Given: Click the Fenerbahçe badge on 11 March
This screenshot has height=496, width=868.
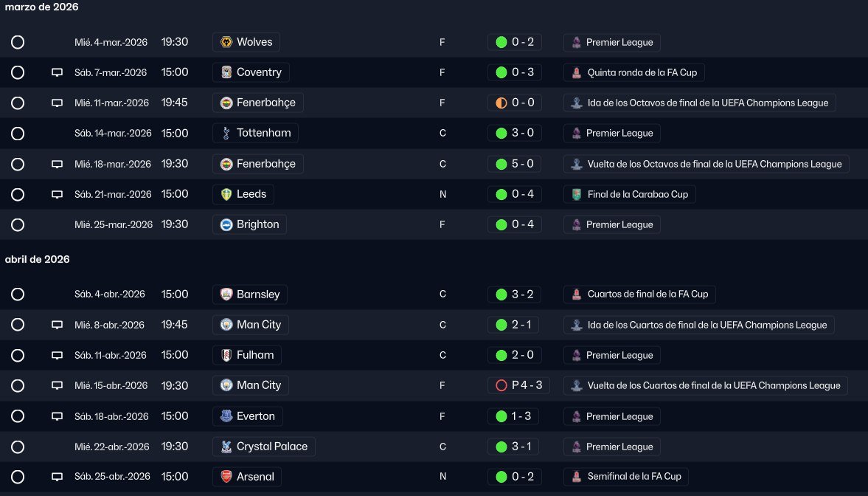Looking at the screenshot, I should tap(226, 103).
